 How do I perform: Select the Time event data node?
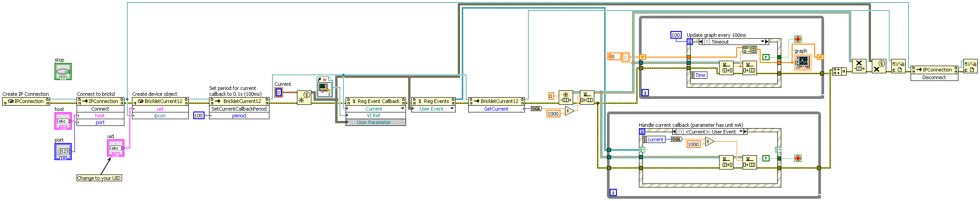coord(699,75)
